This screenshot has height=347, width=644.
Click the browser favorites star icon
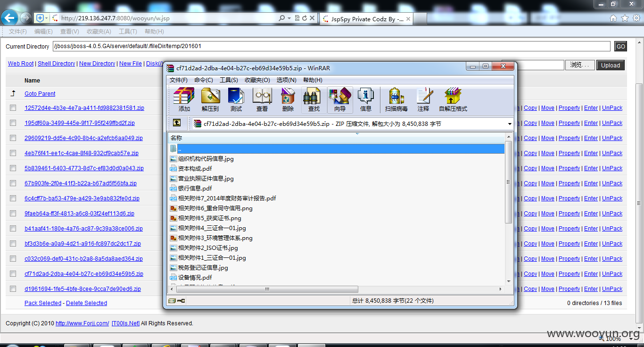click(625, 18)
